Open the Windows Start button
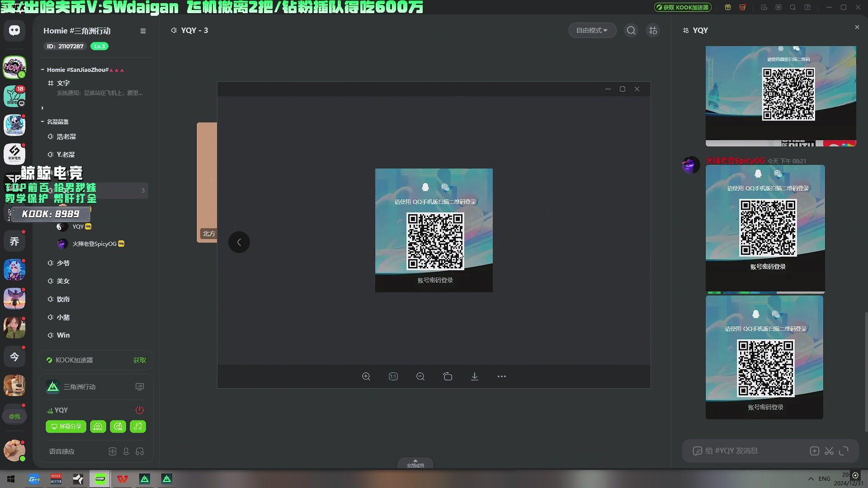The width and height of the screenshot is (868, 488). [x=11, y=479]
